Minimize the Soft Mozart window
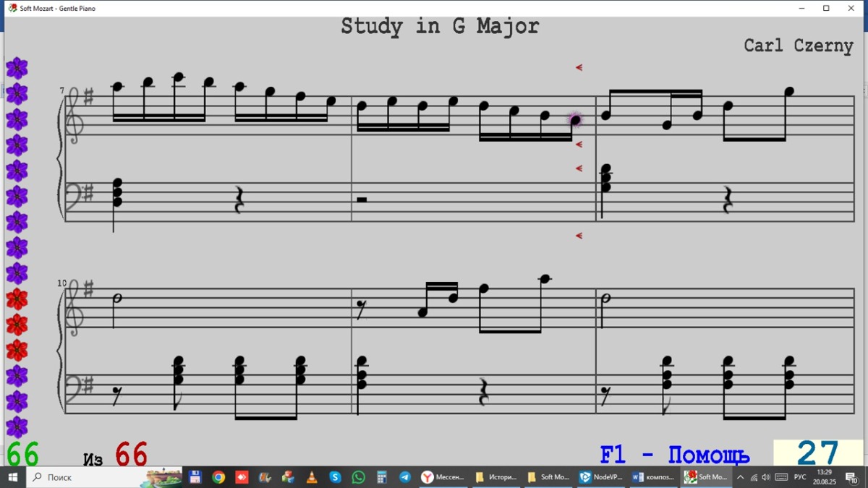868x488 pixels. [x=802, y=8]
